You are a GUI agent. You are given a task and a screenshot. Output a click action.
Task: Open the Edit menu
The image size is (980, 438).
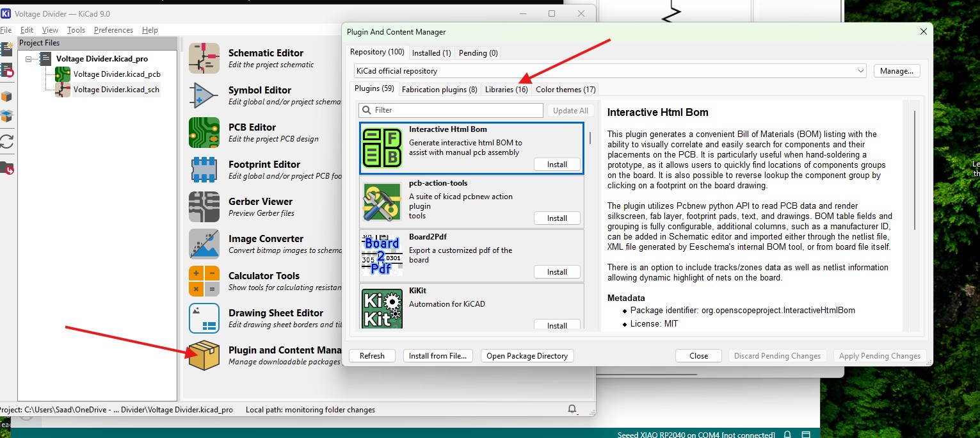[x=27, y=30]
